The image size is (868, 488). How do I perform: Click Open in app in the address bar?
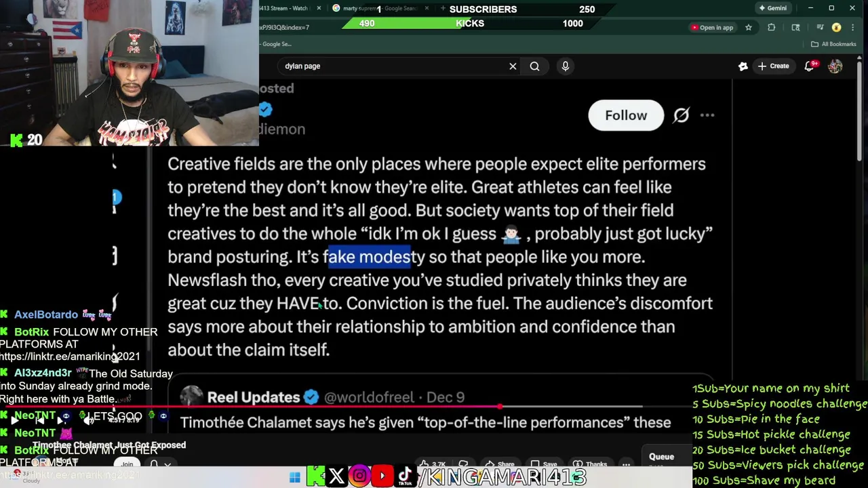tap(712, 27)
